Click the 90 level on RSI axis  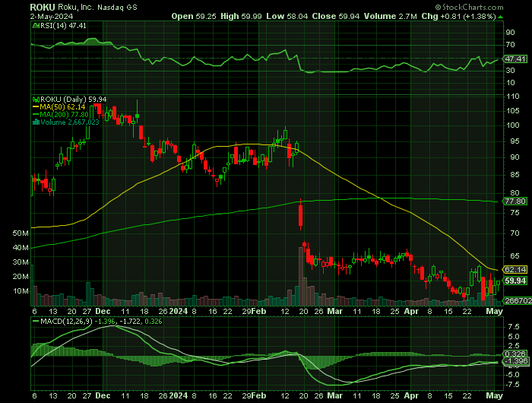510,33
